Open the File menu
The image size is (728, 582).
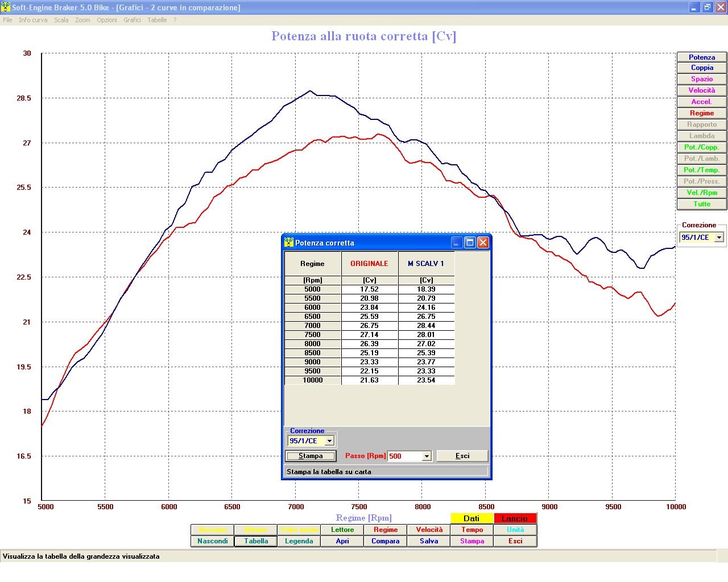click(7, 20)
